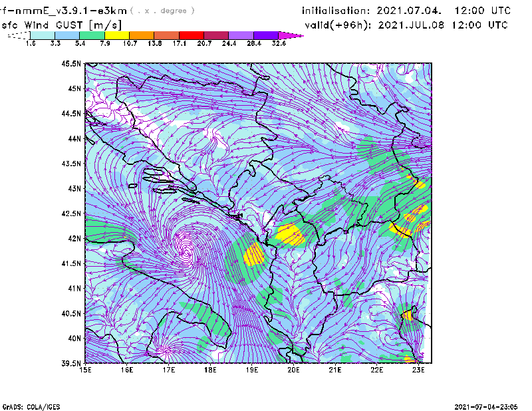Click the yellow gust patch west of 19E
The image size is (532, 411).
coord(254,255)
